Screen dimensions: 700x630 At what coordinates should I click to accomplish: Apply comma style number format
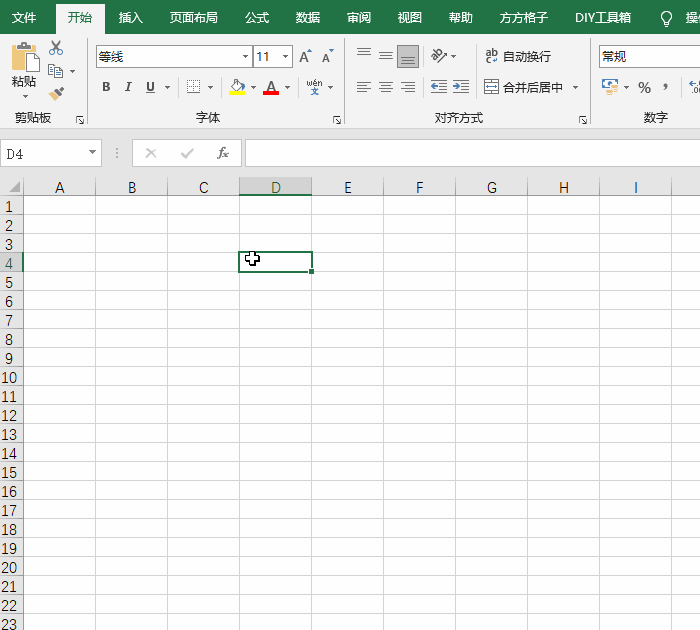tap(665, 87)
